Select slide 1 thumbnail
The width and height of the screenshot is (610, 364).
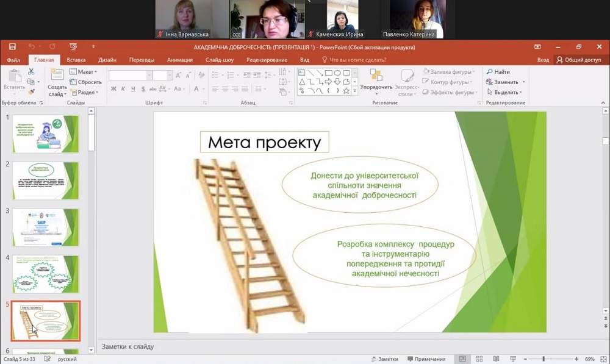[x=46, y=134]
